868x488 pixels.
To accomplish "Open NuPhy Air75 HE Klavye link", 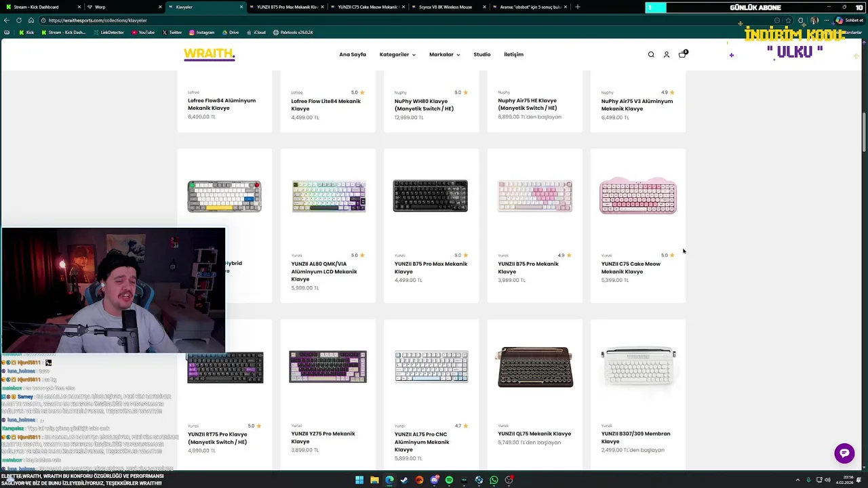I will (528, 104).
